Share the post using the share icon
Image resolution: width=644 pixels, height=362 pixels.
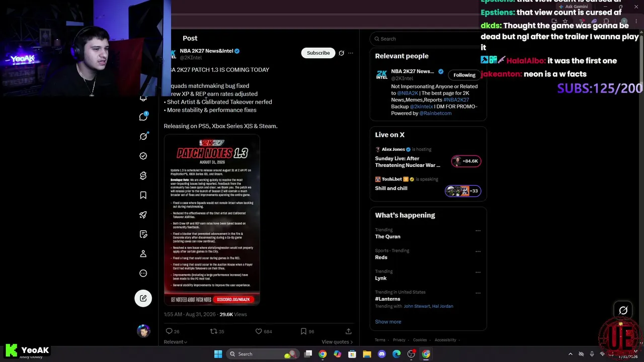(348, 331)
